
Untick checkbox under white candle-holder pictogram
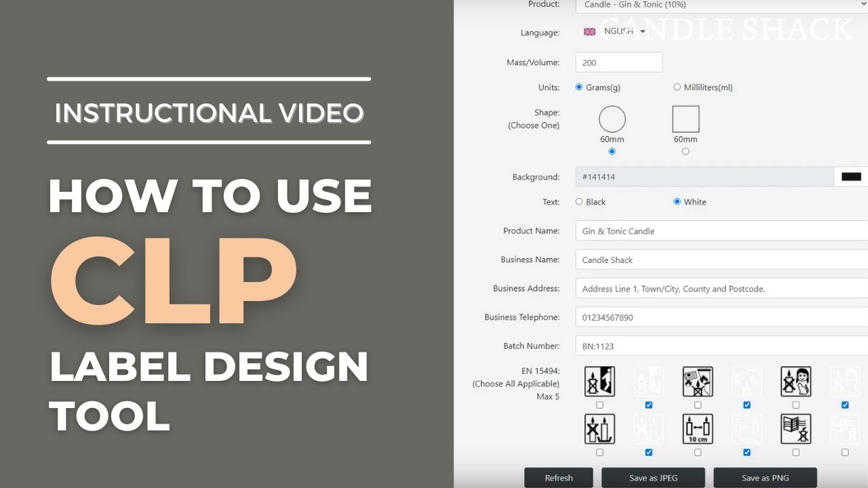point(649,452)
